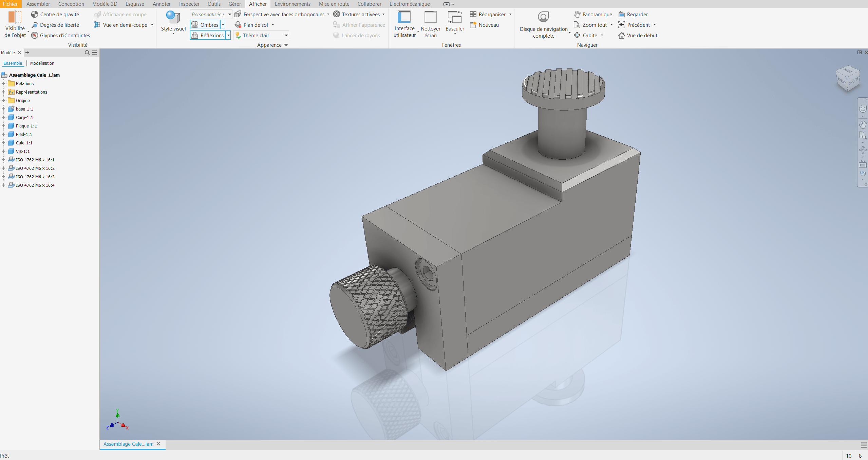Image resolution: width=868 pixels, height=460 pixels.
Task: Click Textures activées icon
Action: pos(337,14)
